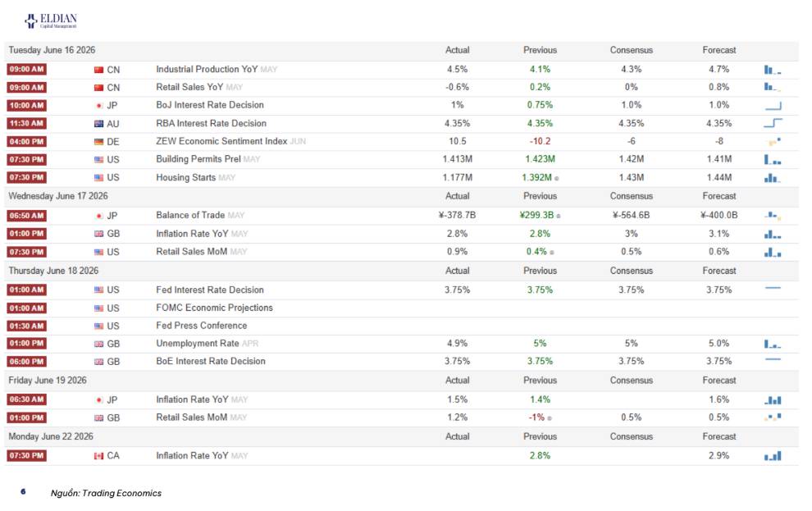
Task: Click the revised marker next to ¥299.3B
Action: pyautogui.click(x=559, y=217)
